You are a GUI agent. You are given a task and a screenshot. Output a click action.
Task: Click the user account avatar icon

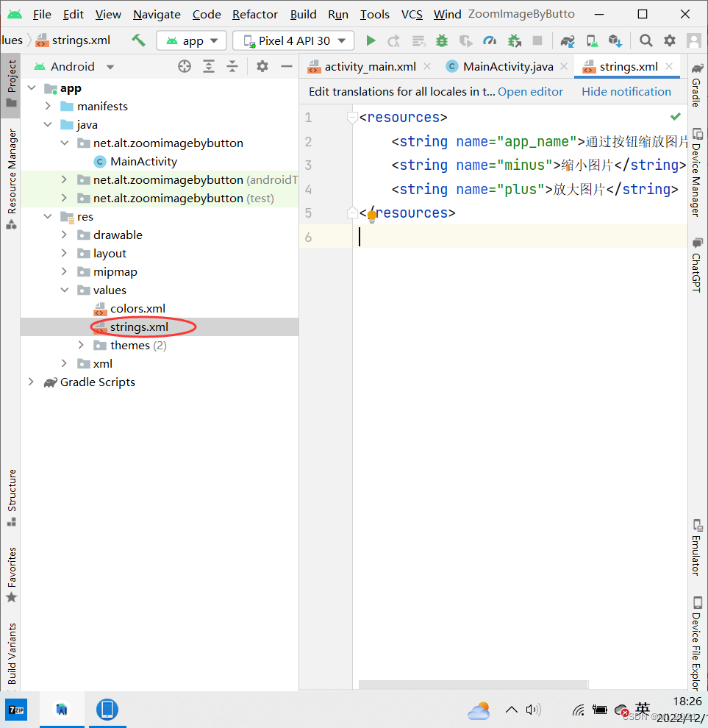693,41
